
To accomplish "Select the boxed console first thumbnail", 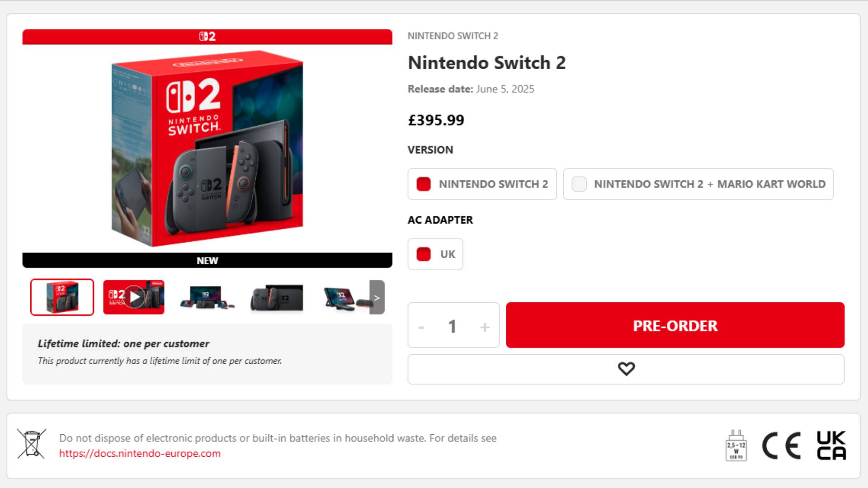I will pyautogui.click(x=62, y=297).
